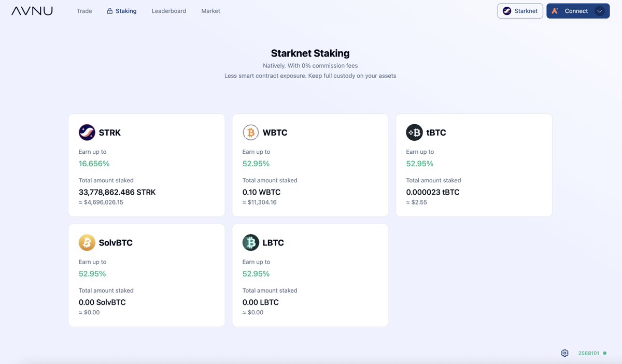This screenshot has height=364, width=622.
Task: Open the WBTC staking card title
Action: click(x=275, y=133)
